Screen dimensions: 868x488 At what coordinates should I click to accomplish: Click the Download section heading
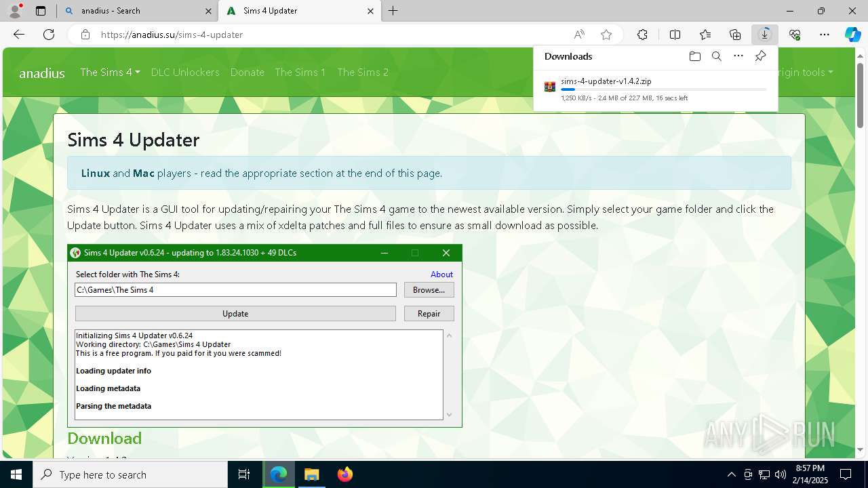tap(104, 438)
